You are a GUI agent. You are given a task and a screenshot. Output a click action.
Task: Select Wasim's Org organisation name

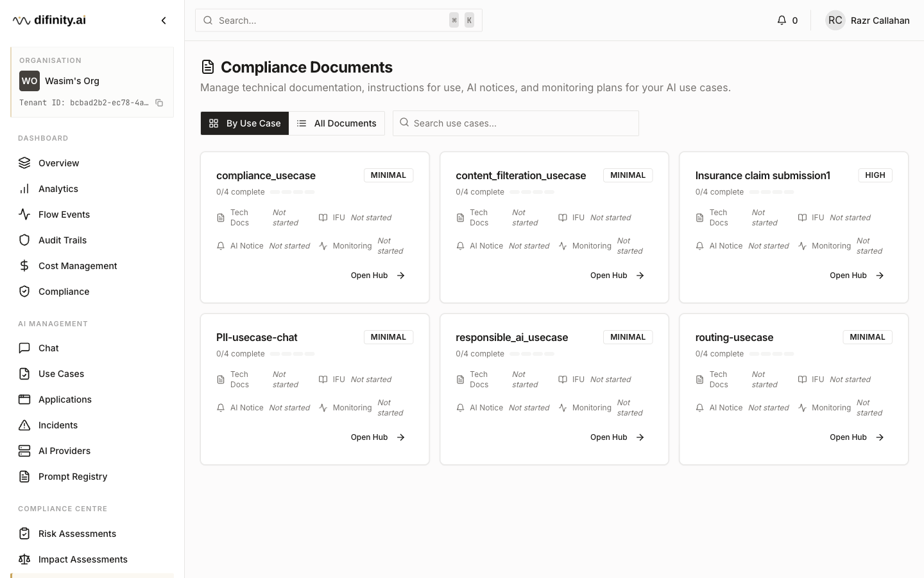pyautogui.click(x=72, y=81)
